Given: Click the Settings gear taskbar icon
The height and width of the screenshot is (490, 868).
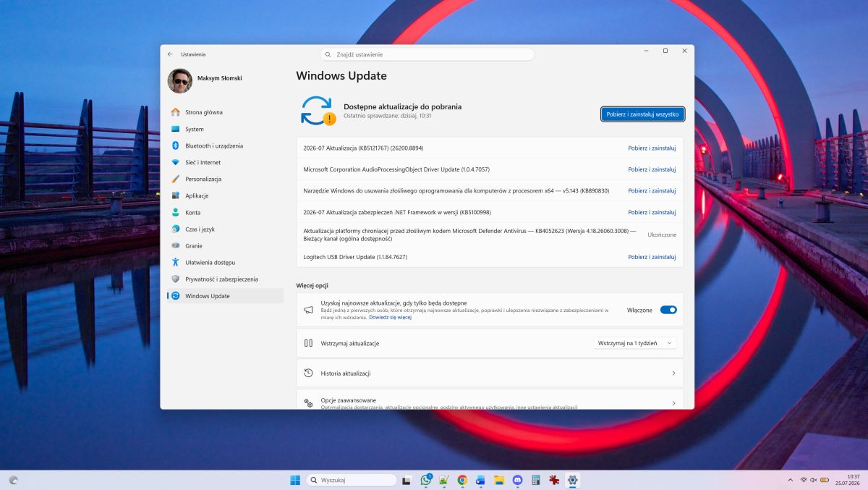Looking at the screenshot, I should click(573, 480).
